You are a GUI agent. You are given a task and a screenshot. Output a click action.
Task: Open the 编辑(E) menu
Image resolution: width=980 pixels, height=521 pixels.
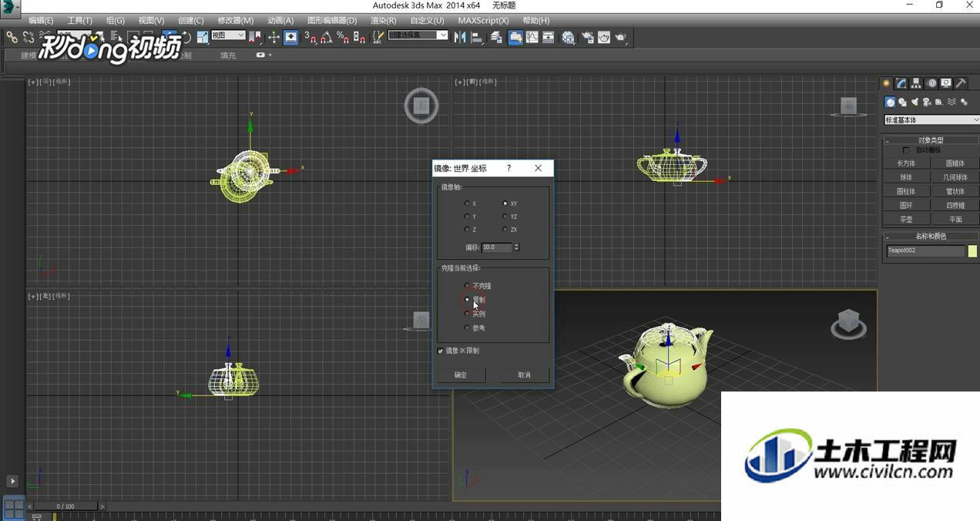[x=41, y=20]
